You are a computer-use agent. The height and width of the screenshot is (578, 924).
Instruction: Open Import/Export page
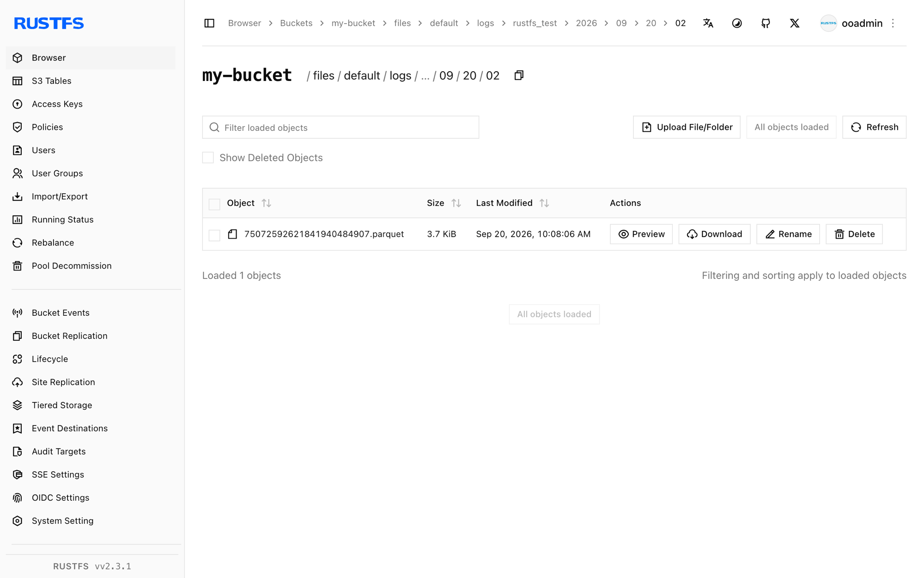(91, 197)
